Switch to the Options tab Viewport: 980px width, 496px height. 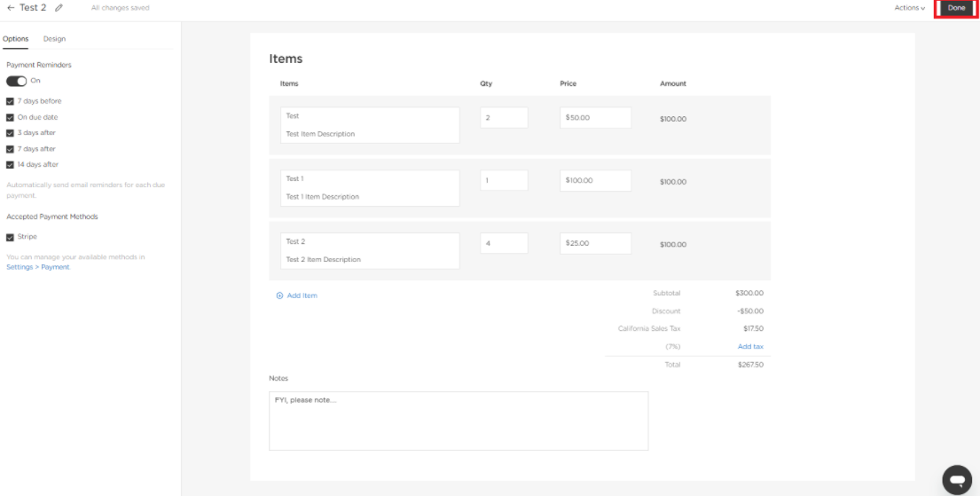pyautogui.click(x=16, y=39)
